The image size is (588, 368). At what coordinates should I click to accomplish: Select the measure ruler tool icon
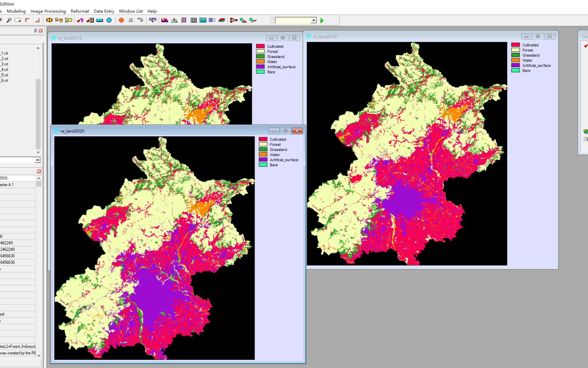[99, 20]
